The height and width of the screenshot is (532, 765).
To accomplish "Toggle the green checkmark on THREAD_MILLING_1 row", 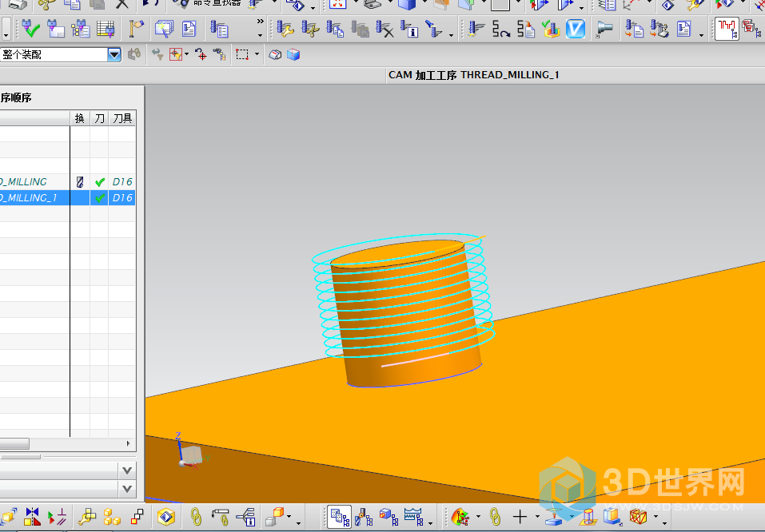I will pos(100,197).
